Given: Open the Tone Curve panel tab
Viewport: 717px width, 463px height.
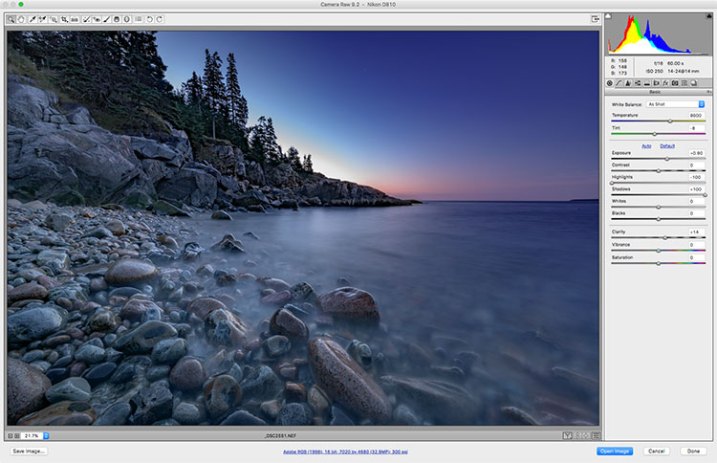Looking at the screenshot, I should tap(619, 83).
